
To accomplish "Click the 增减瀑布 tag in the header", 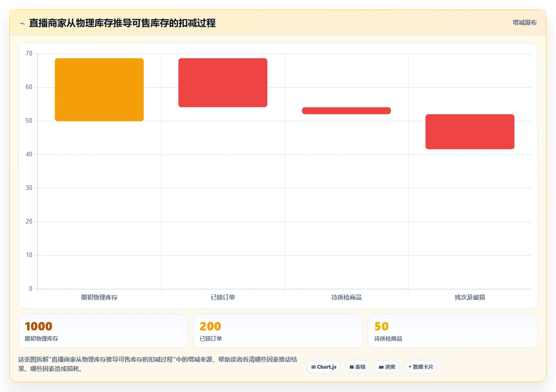I will pyautogui.click(x=524, y=23).
